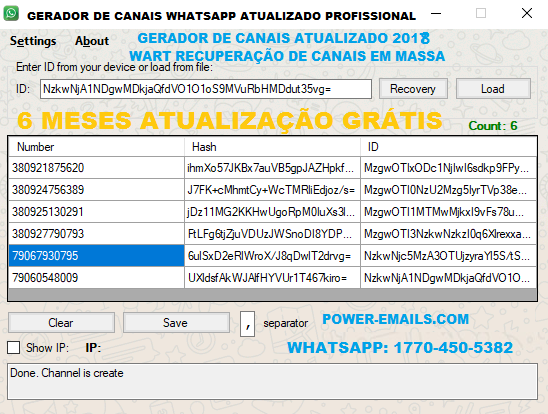This screenshot has height=414, width=548.
Task: Click ID cell starting MzgwOTI3Nzkw
Action: click(449, 234)
